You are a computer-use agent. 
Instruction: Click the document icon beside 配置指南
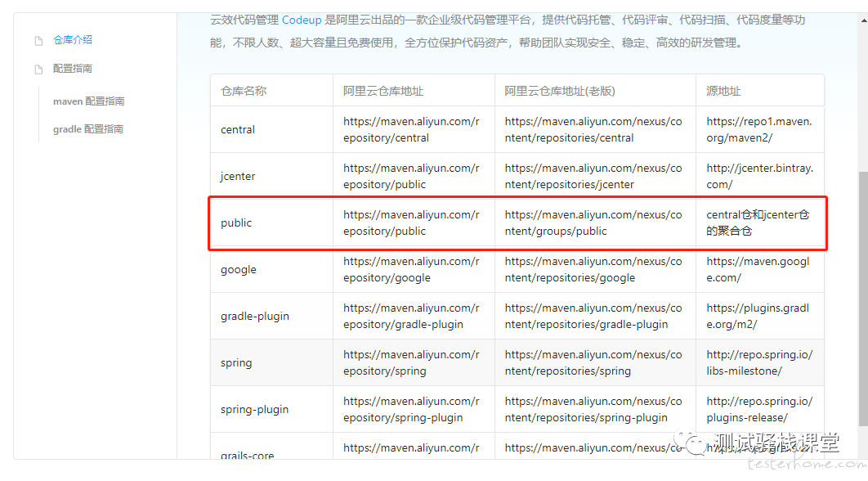pyautogui.click(x=38, y=70)
